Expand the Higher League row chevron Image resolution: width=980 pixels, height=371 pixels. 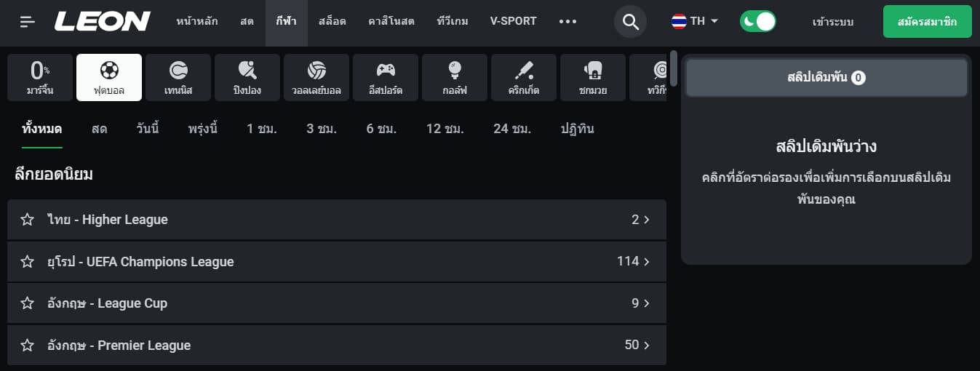(x=647, y=220)
